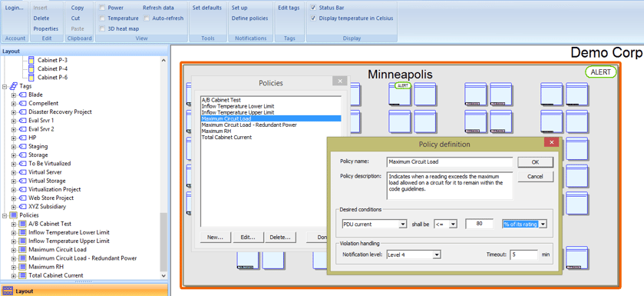Image resolution: width=644 pixels, height=296 pixels.
Task: Click the New... button in Policies dialog
Action: tap(215, 238)
